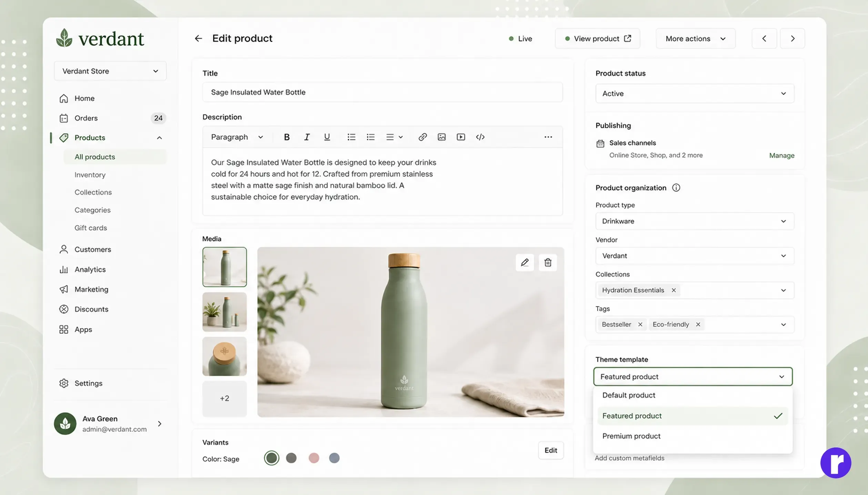Open Inventory submenu item
The height and width of the screenshot is (495, 868).
coord(90,175)
